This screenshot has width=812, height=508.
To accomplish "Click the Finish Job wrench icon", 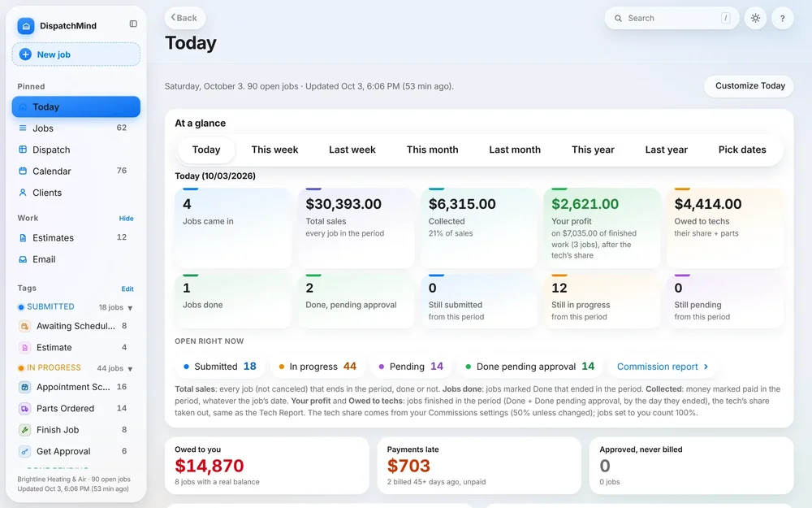I will [24, 430].
